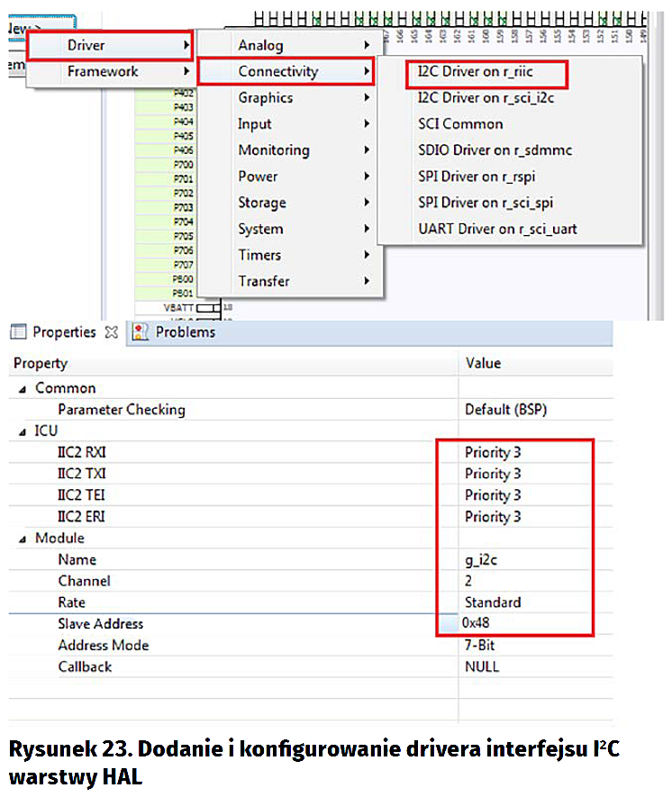Close the Properties view tab
Screen dimensions: 672x797
click(111, 332)
